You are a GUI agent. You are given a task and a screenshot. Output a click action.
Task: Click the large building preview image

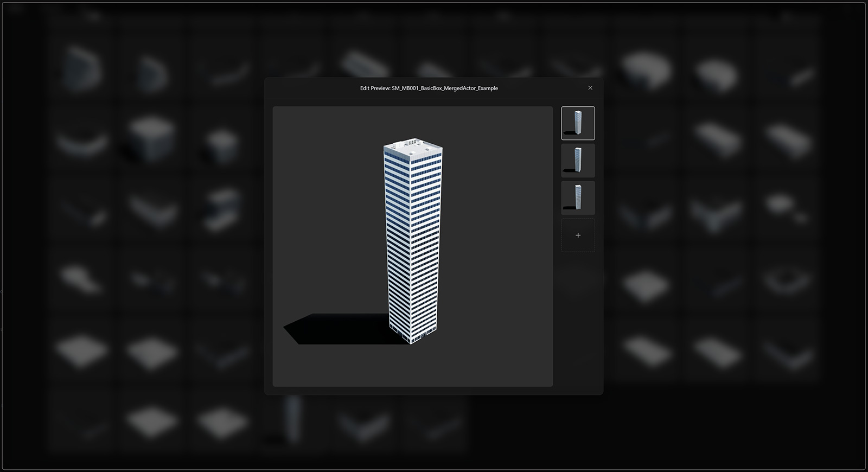pos(413,246)
